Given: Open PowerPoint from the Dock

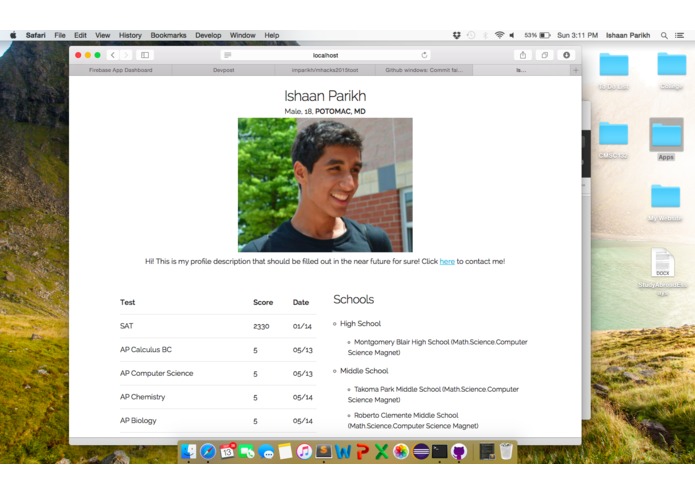Looking at the screenshot, I should pos(362,451).
